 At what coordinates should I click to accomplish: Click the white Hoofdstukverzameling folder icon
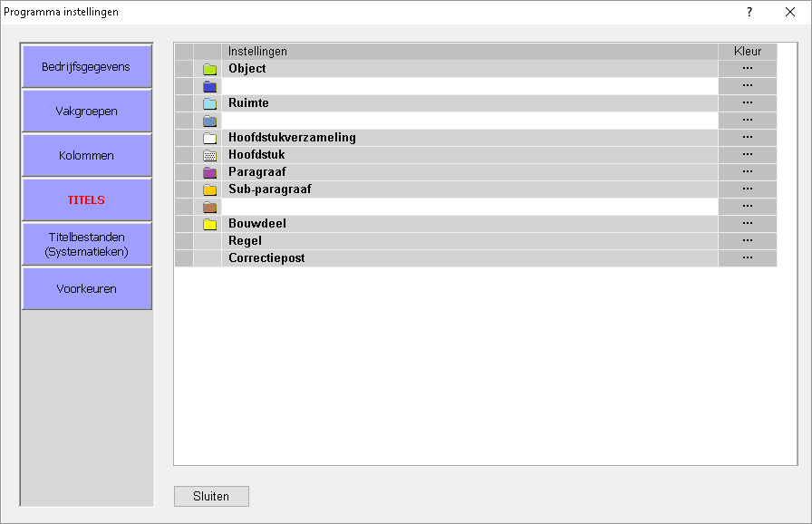(209, 138)
